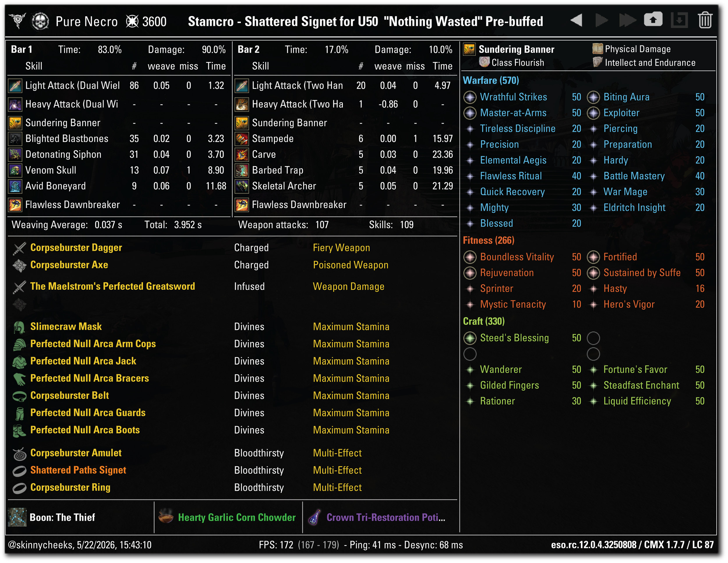The height and width of the screenshot is (563, 728).
Task: Click the Detonating Siphon skill icon
Action: (15, 154)
